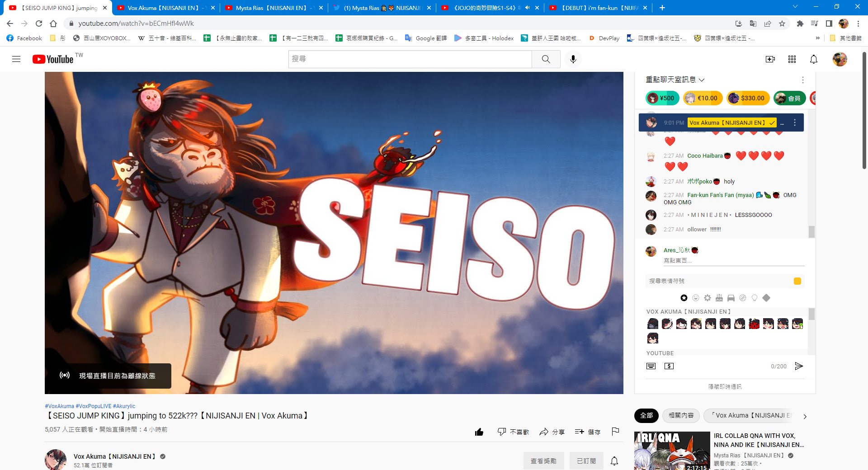Expand pinned message with ellipsis
868x470 pixels.
coord(782,123)
